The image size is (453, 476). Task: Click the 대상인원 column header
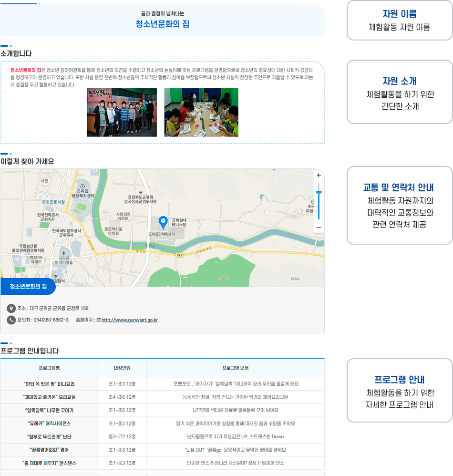[x=122, y=368]
